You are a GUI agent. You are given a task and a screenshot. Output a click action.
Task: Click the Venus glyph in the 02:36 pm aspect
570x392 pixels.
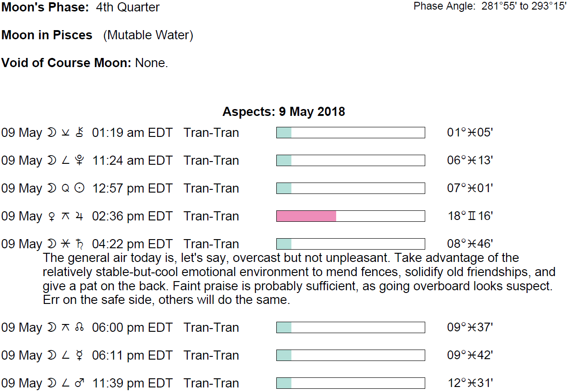[50, 216]
